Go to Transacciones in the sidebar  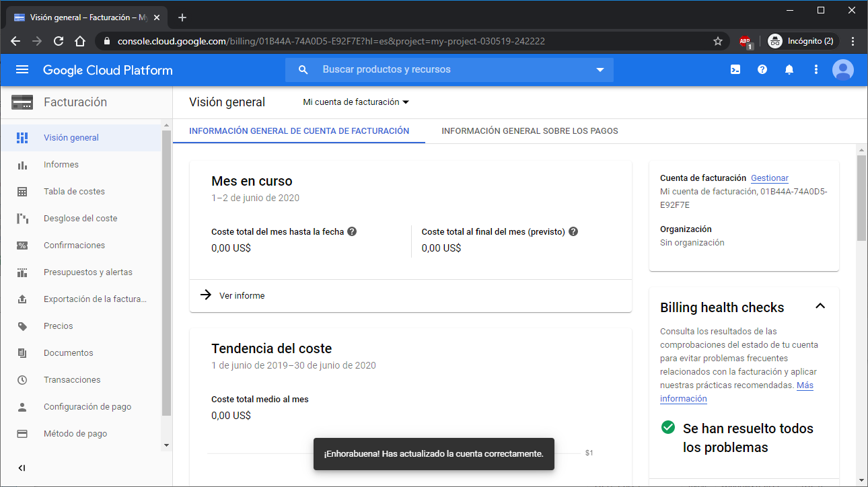click(x=72, y=380)
